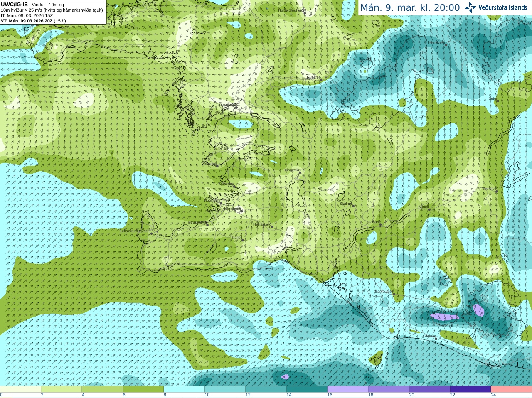The width and height of the screenshot is (532, 398).
Task: Click the Bláfjöll station label
Action: pyautogui.click(x=236, y=238)
